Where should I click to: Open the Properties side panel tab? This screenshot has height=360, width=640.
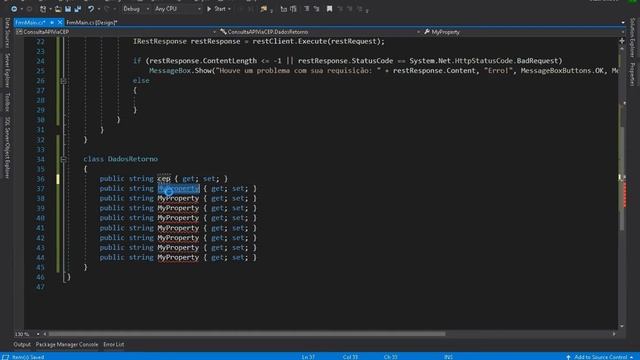(632, 73)
